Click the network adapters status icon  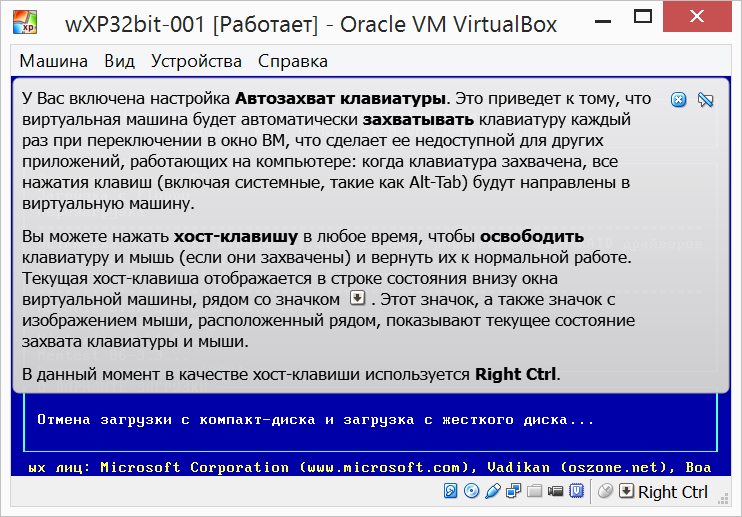[513, 491]
